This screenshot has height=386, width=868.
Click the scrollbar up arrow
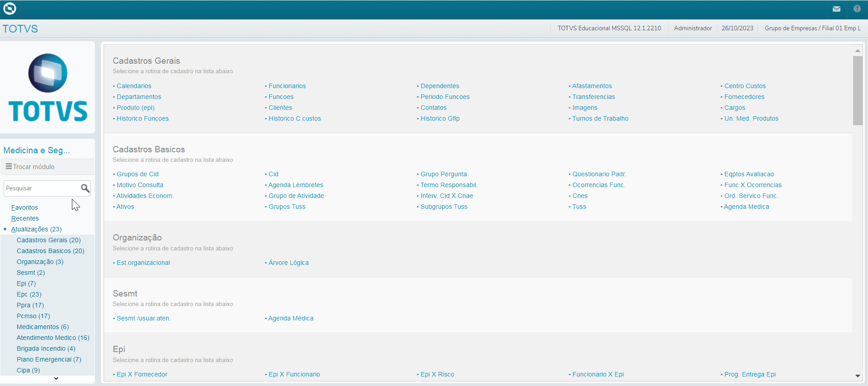click(858, 51)
